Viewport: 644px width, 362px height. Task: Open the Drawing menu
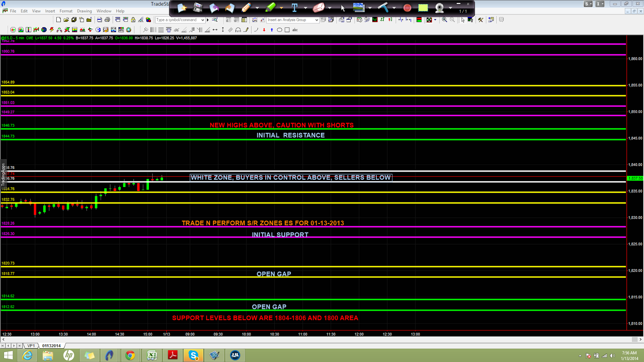point(85,11)
